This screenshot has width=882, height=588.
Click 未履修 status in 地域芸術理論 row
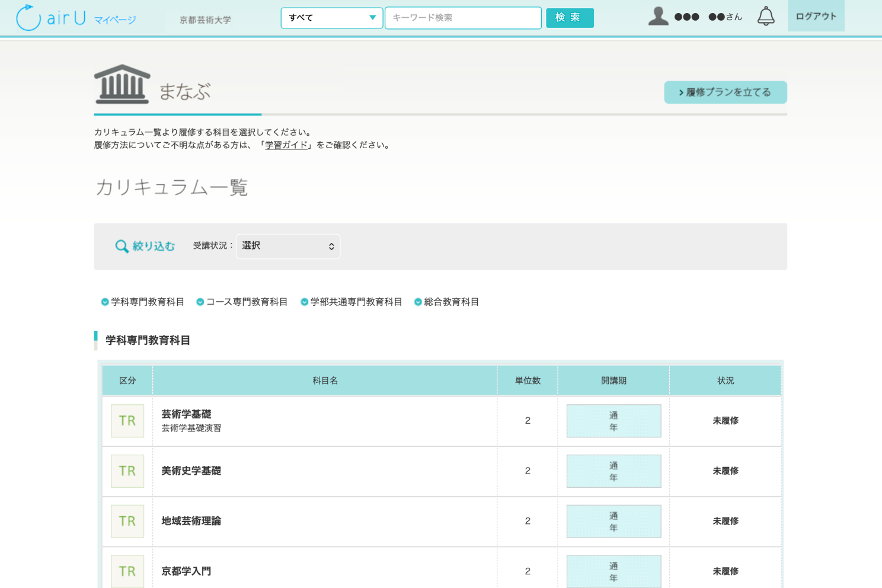[726, 522]
